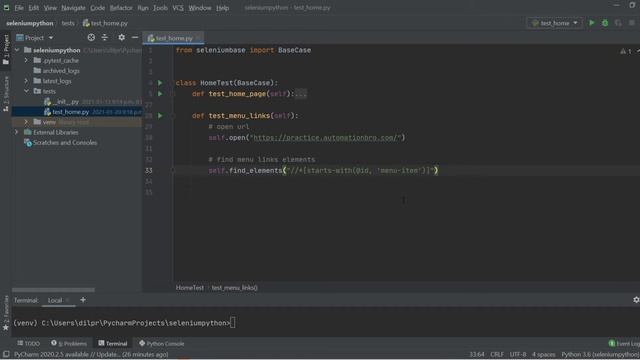
Task: Toggle the Structure side tool button
Action: coord(6,94)
